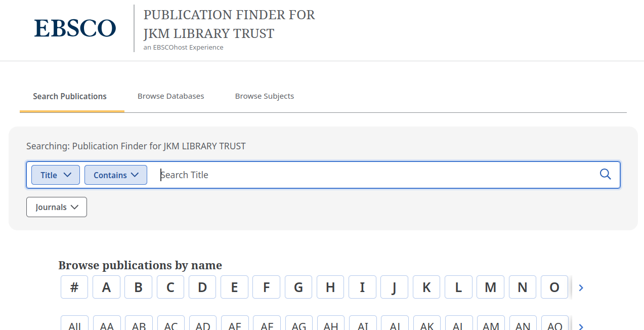Click the right arrow beside letter O
Image resolution: width=644 pixels, height=330 pixels.
[581, 287]
